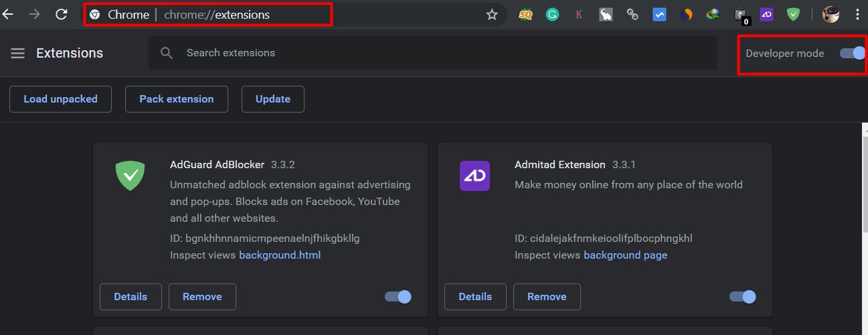Viewport: 868px width, 335px height.
Task: Remove the Admitad Extension
Action: 547,297
